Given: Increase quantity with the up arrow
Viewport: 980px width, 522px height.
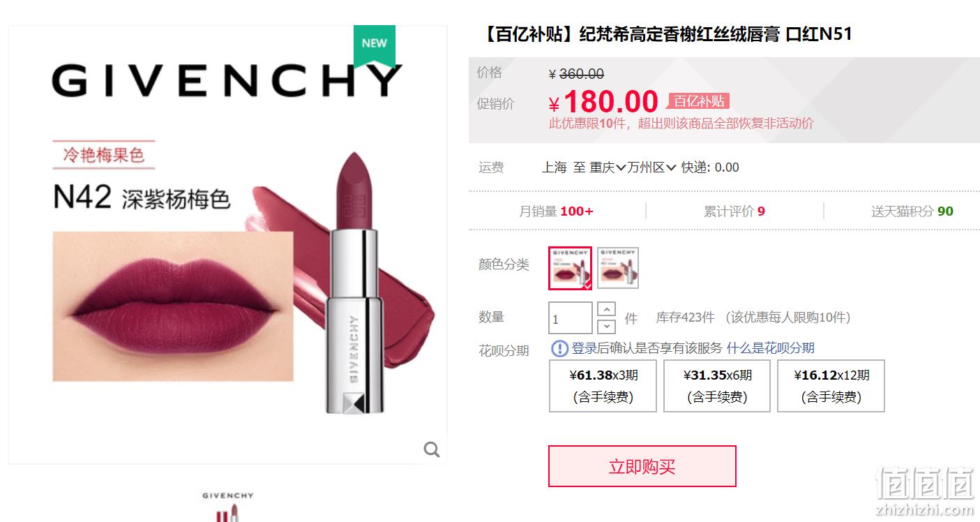Looking at the screenshot, I should (607, 310).
